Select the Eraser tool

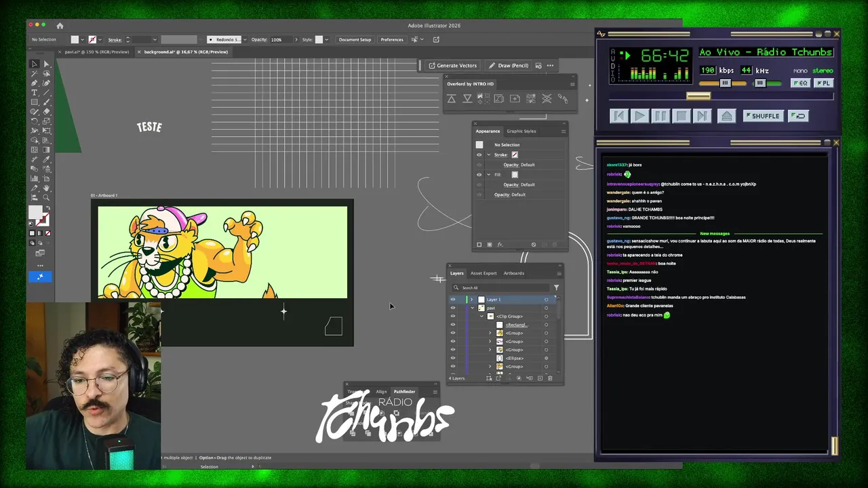coord(46,112)
